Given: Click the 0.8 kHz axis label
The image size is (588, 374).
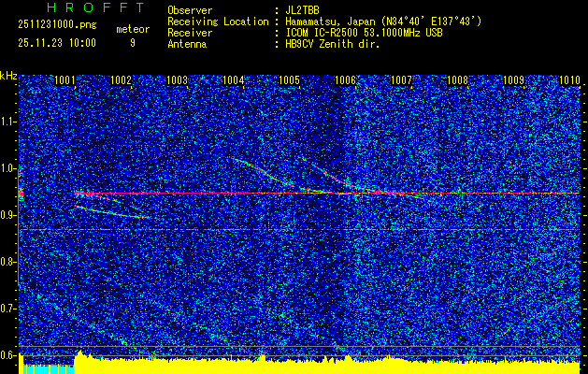Looking at the screenshot, I should click(8, 262).
